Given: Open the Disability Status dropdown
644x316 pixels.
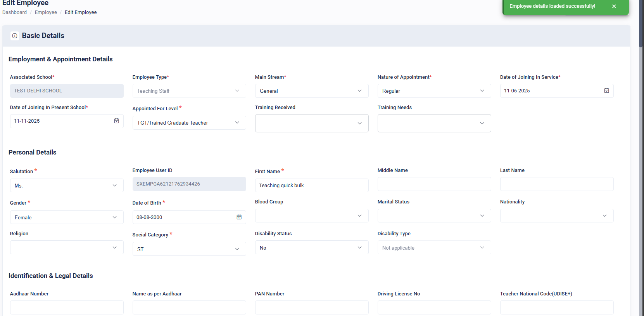Looking at the screenshot, I should (x=312, y=247).
